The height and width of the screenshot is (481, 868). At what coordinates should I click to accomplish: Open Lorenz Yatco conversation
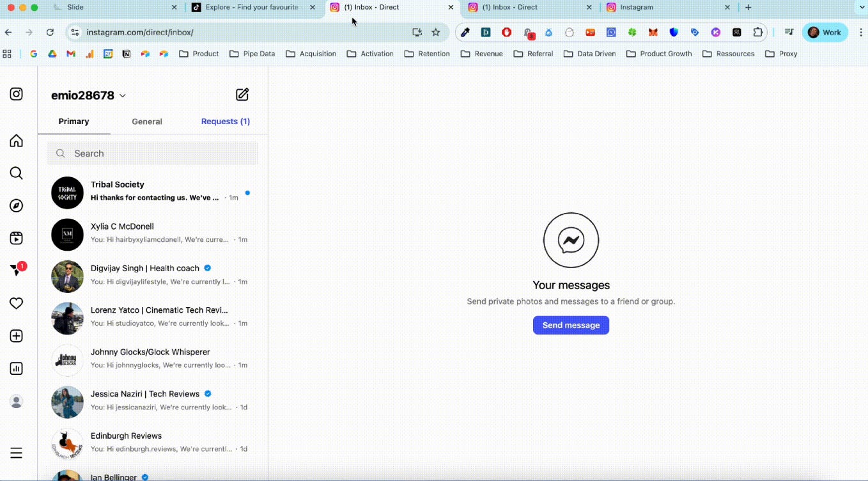click(x=153, y=319)
